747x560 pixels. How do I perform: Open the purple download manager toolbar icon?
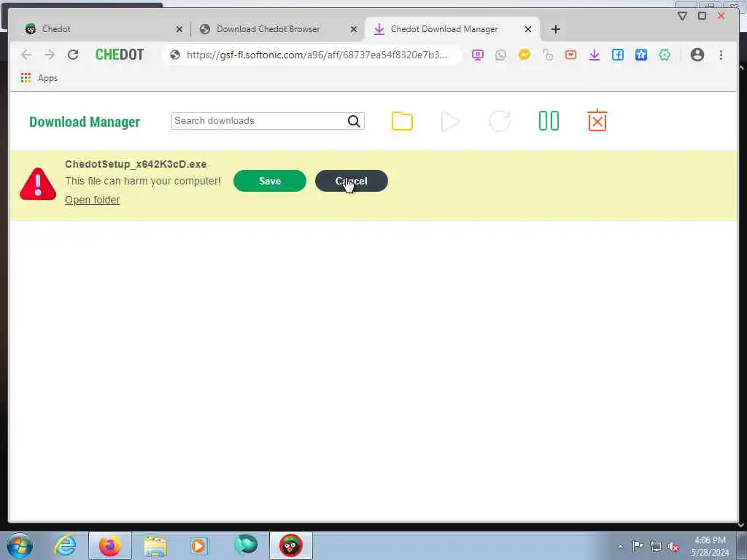click(x=594, y=55)
